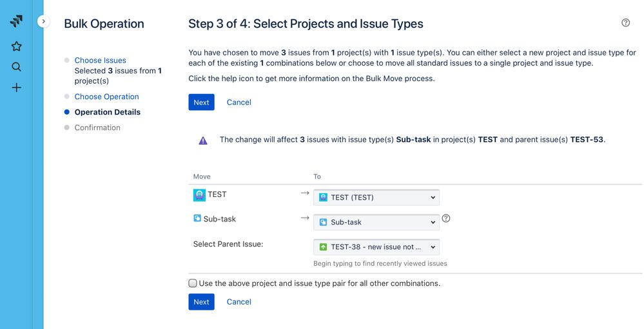Expand sidebar with chevron toggle

[x=44, y=21]
